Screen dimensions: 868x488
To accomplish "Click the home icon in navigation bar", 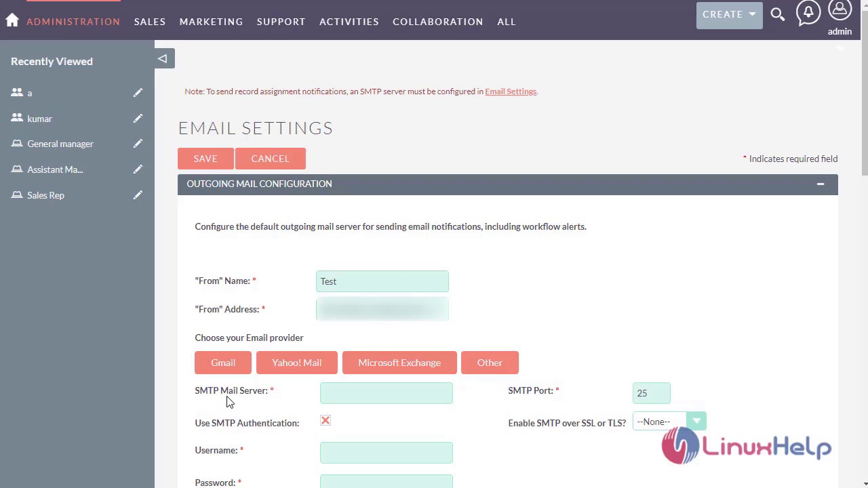I will pos(12,20).
